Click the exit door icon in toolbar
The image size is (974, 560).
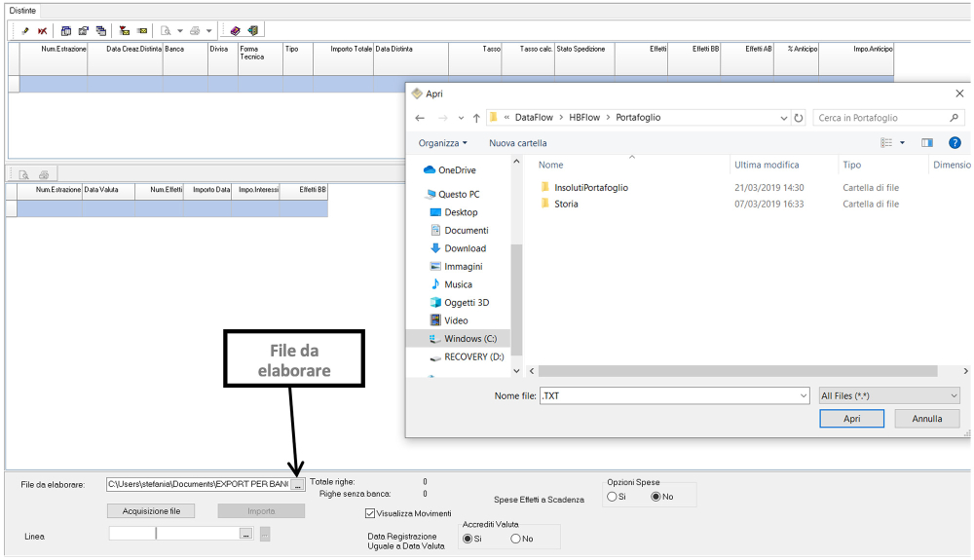pos(252,31)
